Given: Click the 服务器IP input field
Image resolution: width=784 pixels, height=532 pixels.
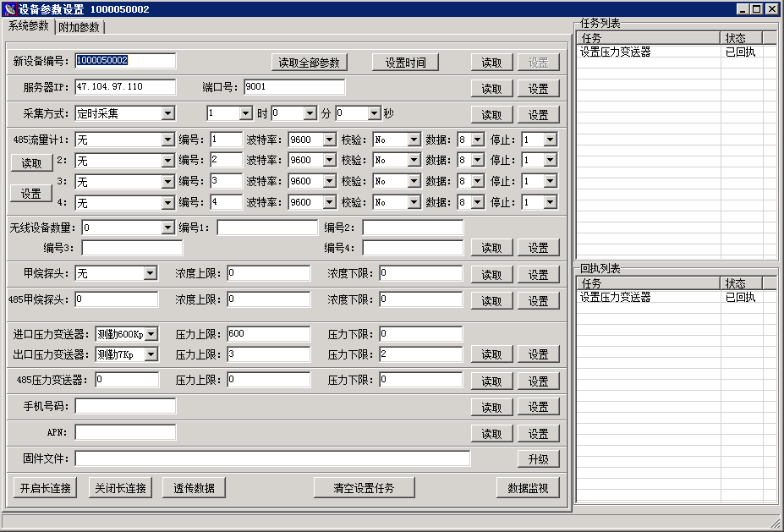Looking at the screenshot, I should click(124, 87).
